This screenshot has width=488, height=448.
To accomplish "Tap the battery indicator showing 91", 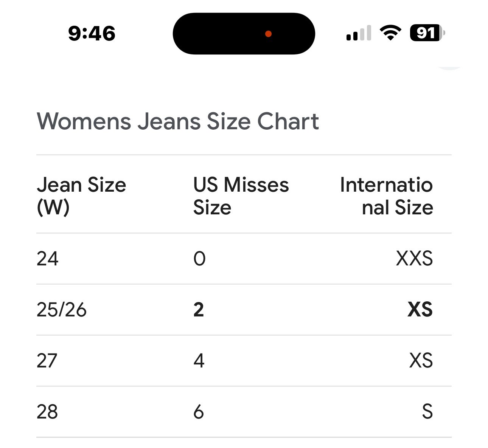I will click(427, 33).
